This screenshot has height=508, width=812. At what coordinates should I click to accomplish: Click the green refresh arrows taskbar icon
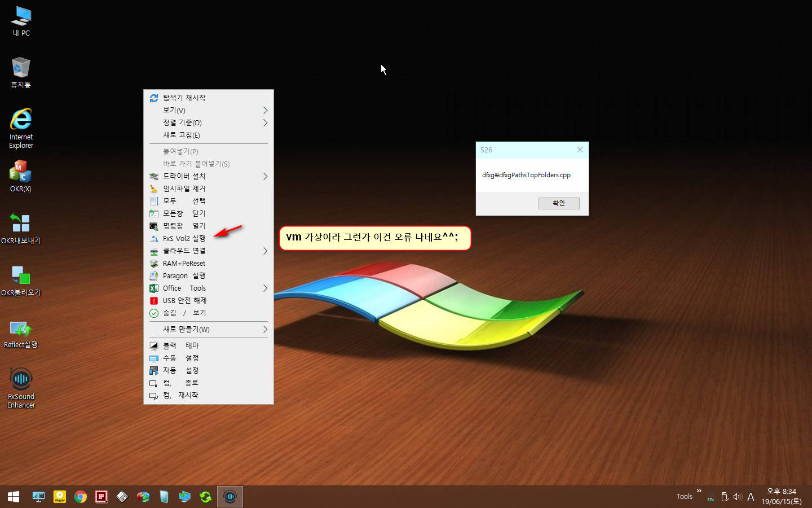point(206,497)
